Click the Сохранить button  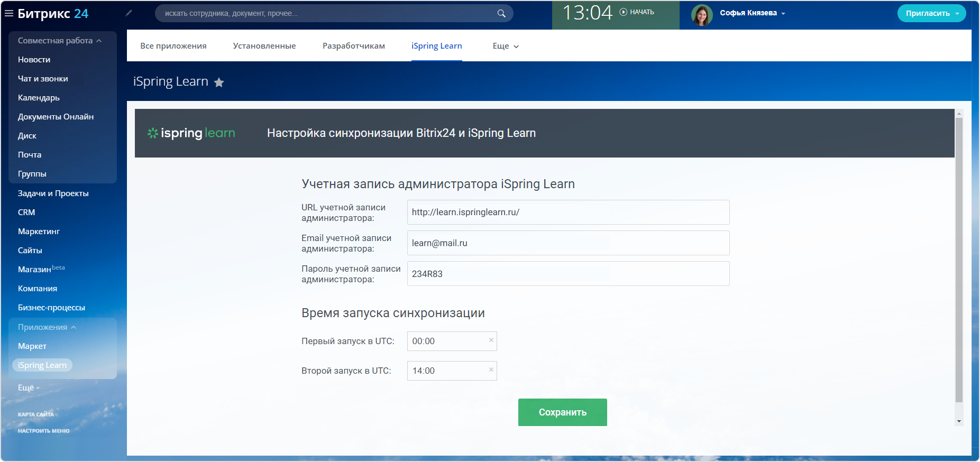(x=563, y=412)
